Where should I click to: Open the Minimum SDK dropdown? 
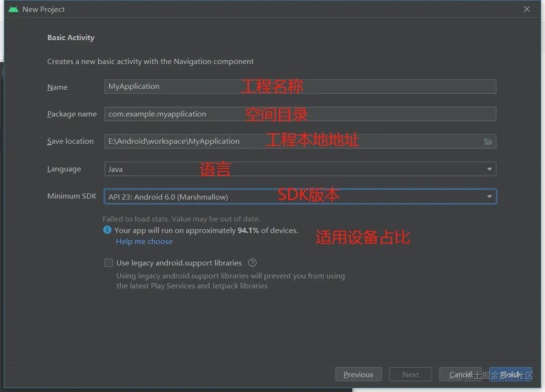(x=300, y=197)
